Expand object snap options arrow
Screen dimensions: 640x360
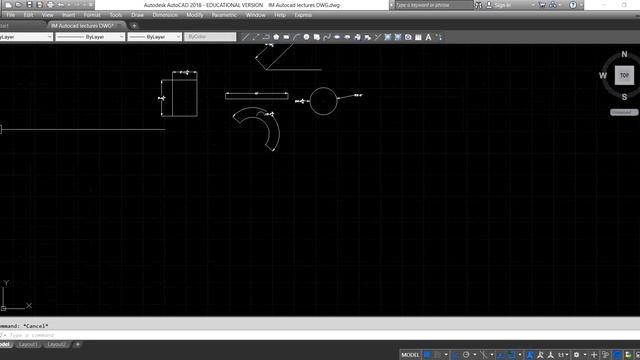[x=520, y=355]
